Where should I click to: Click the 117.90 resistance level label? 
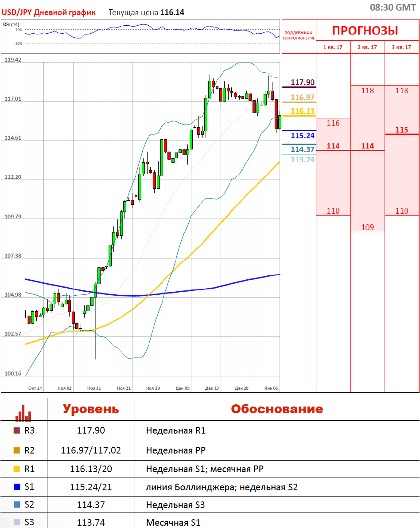[x=303, y=82]
